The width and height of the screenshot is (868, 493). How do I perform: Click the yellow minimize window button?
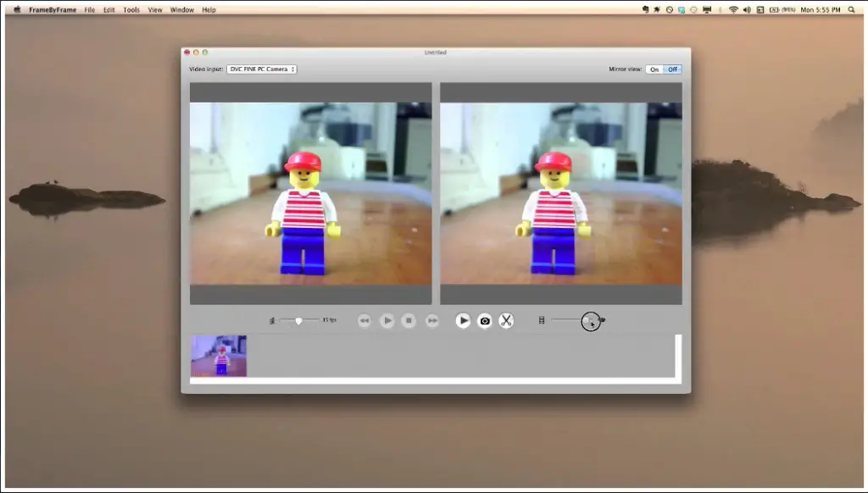(196, 52)
